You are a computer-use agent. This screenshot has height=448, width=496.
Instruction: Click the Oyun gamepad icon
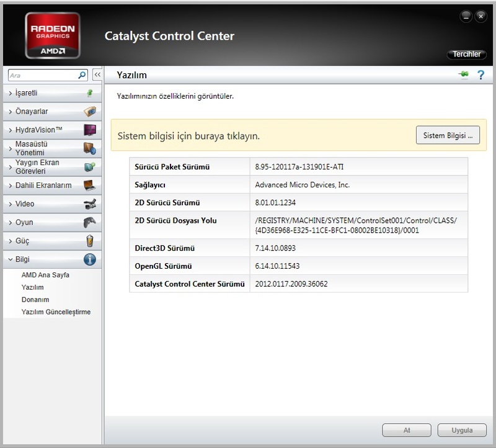(90, 222)
